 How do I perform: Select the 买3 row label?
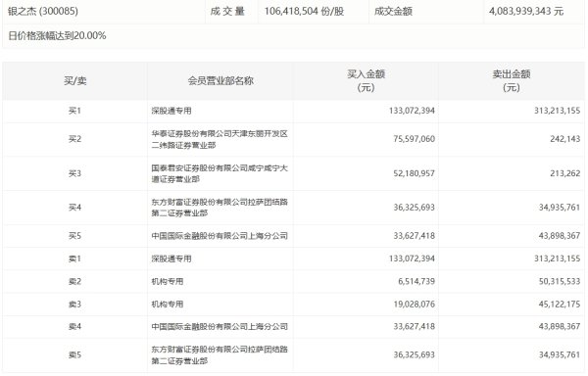click(74, 173)
